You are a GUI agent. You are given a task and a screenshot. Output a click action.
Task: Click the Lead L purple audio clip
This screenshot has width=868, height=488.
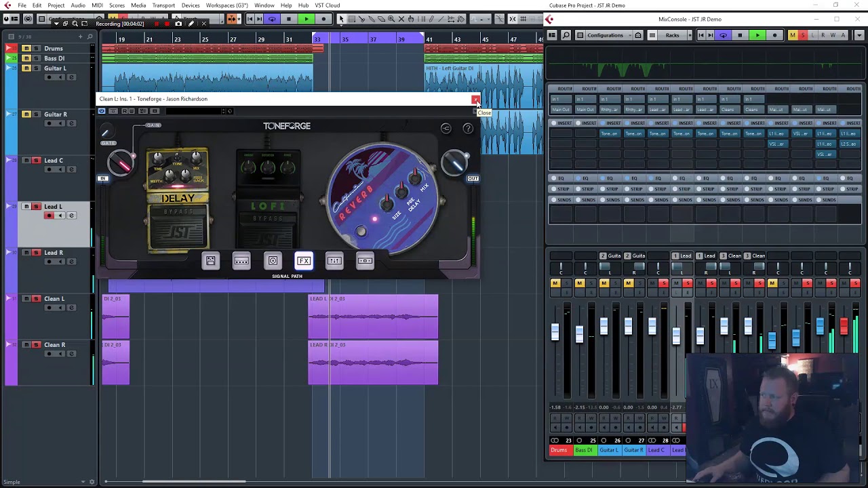[373, 316]
